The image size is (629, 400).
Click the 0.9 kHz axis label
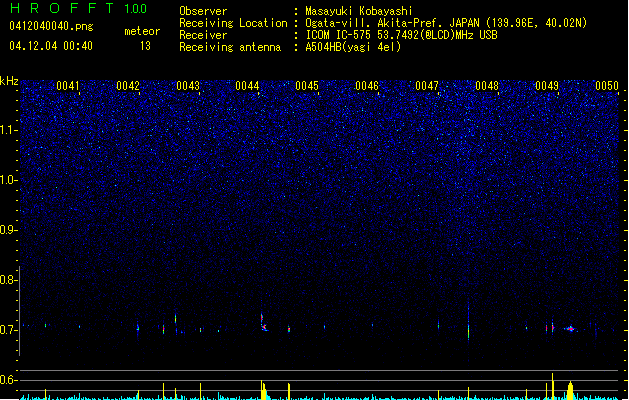tap(9, 230)
